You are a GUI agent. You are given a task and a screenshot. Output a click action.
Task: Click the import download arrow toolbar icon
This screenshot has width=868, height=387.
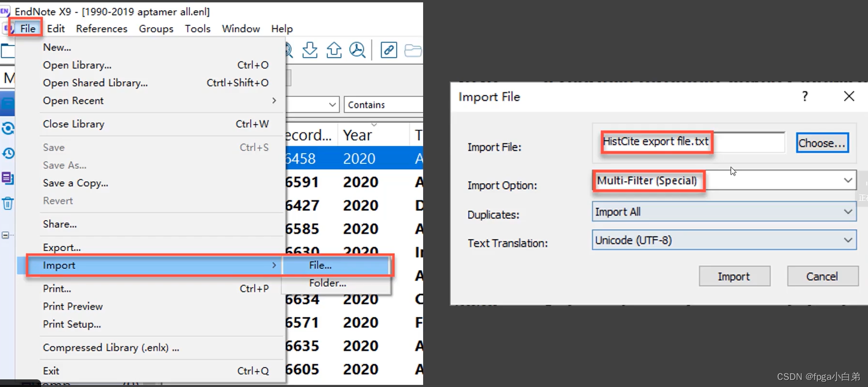[x=309, y=50]
